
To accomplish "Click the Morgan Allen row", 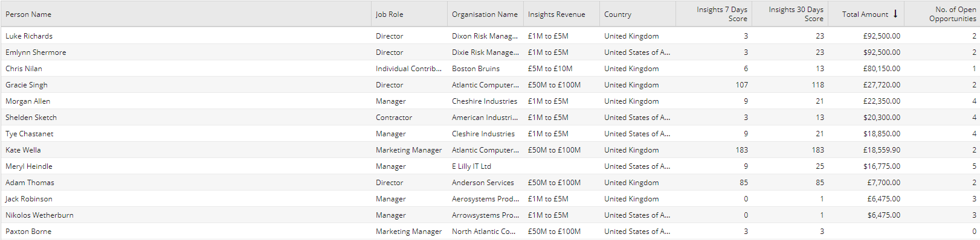I will (490, 101).
